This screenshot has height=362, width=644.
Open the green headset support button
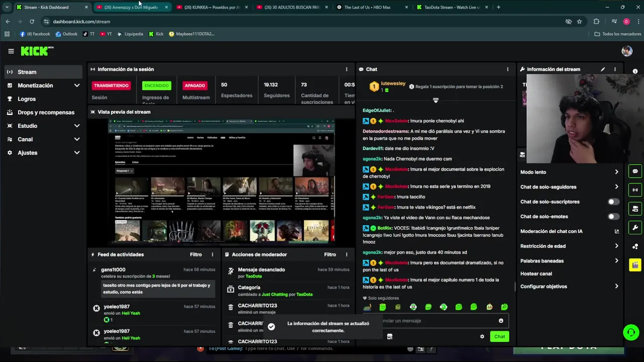point(630,332)
